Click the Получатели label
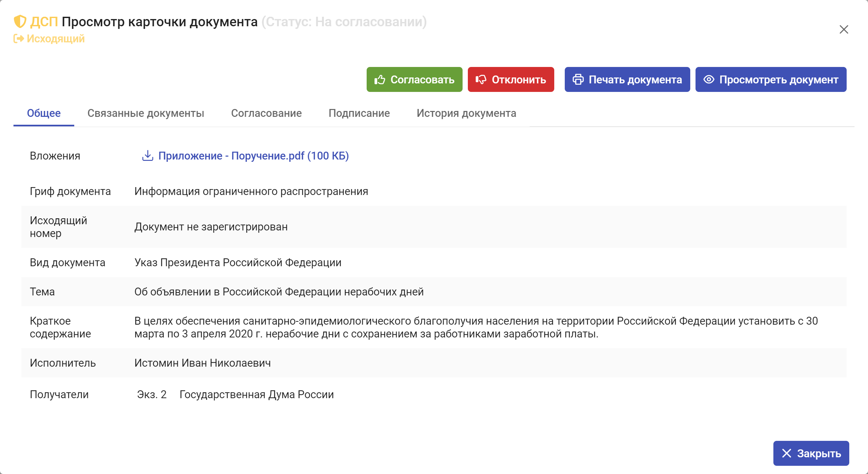 pyautogui.click(x=59, y=395)
